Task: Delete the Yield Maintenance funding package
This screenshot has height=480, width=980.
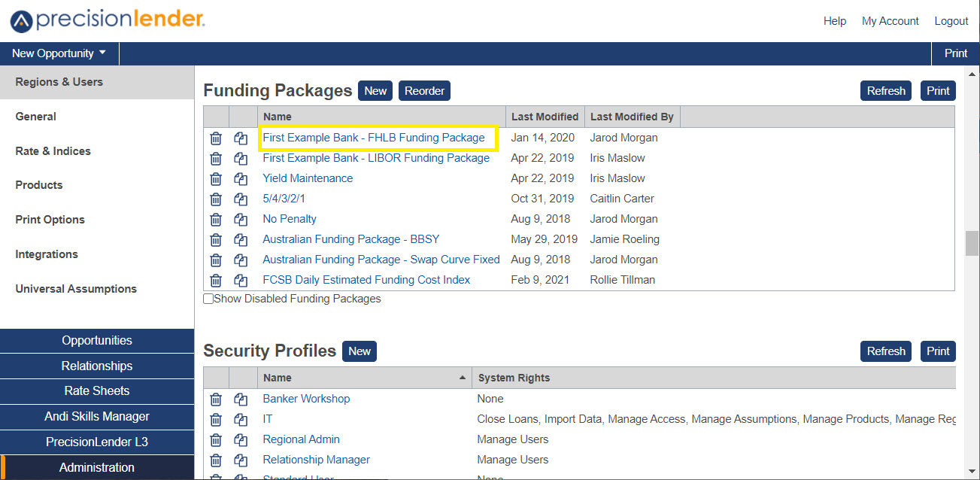Action: [x=216, y=178]
